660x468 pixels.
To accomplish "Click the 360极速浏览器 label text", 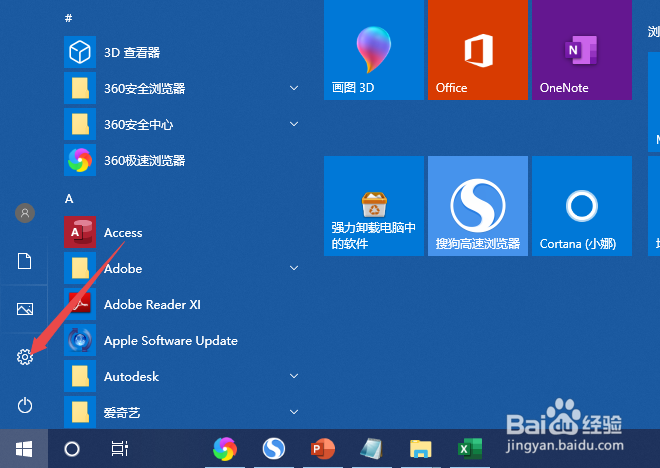I will pyautogui.click(x=145, y=160).
